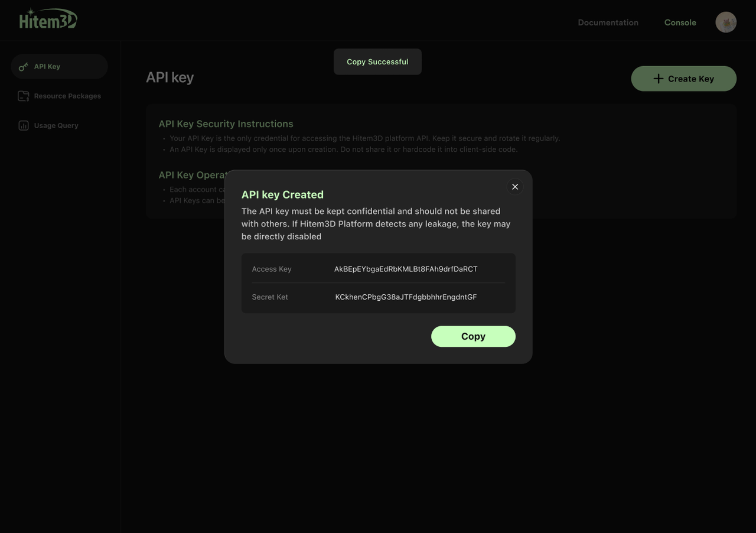
Task: Click the API Key Security Instructions heading
Action: coord(226,123)
